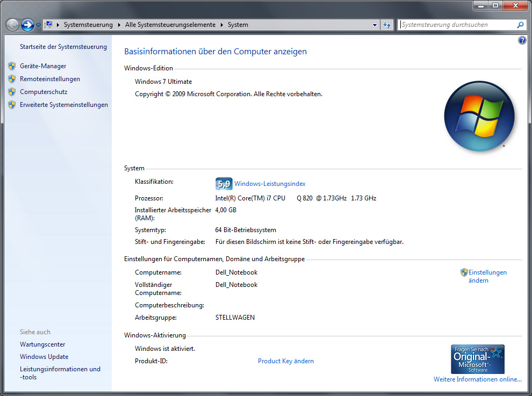The image size is (532, 396).
Task: Click the 4,00 GB RAM value
Action: pyautogui.click(x=226, y=210)
